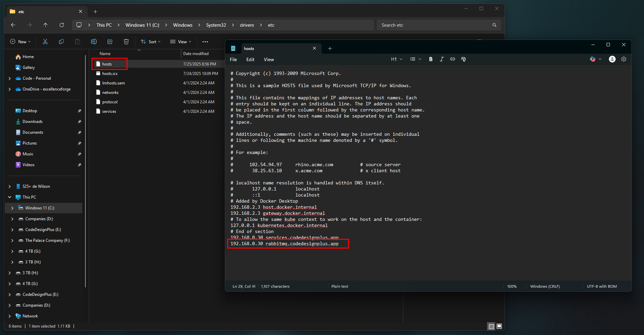Open the New dropdown in Explorer

pos(20,42)
